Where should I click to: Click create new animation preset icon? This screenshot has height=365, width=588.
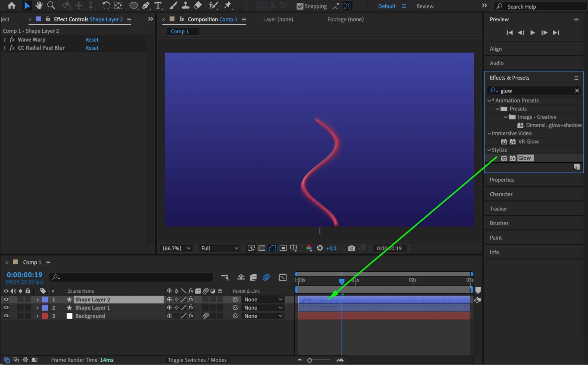pyautogui.click(x=577, y=167)
